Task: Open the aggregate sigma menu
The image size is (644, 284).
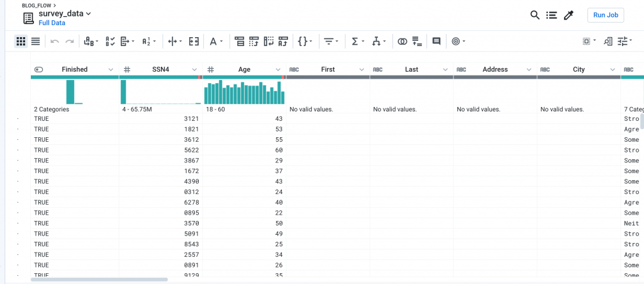Action: point(358,41)
